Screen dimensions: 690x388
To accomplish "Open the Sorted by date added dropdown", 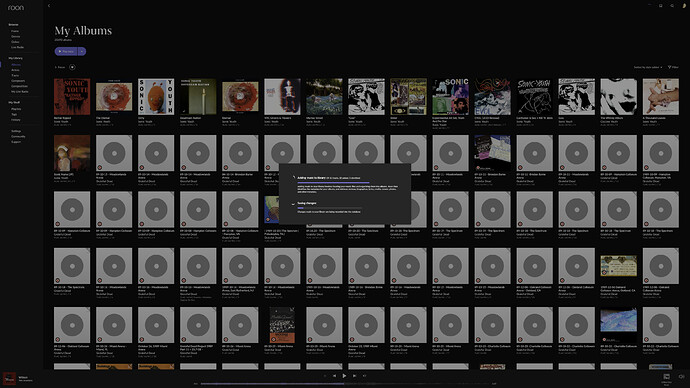I will tap(648, 67).
